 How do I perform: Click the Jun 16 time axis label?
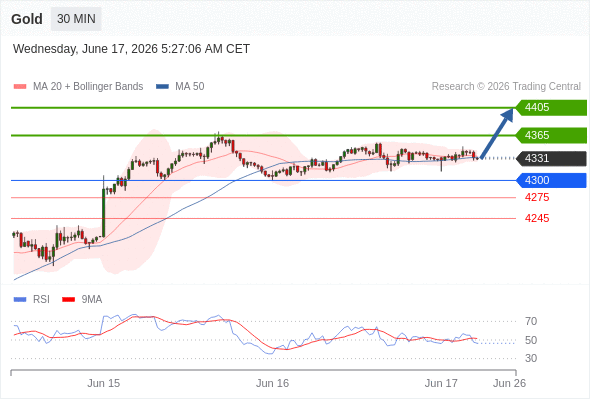point(272,383)
